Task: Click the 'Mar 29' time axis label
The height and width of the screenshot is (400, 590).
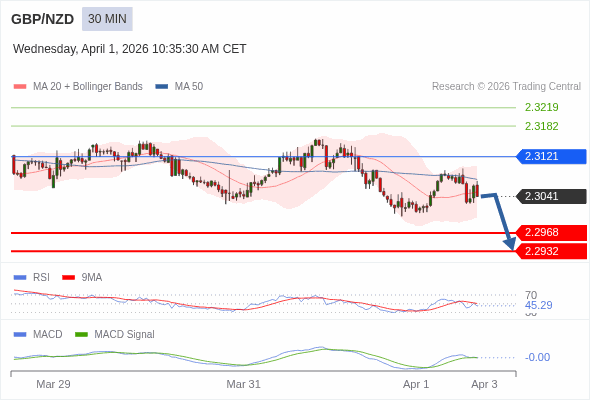Action: (53, 384)
